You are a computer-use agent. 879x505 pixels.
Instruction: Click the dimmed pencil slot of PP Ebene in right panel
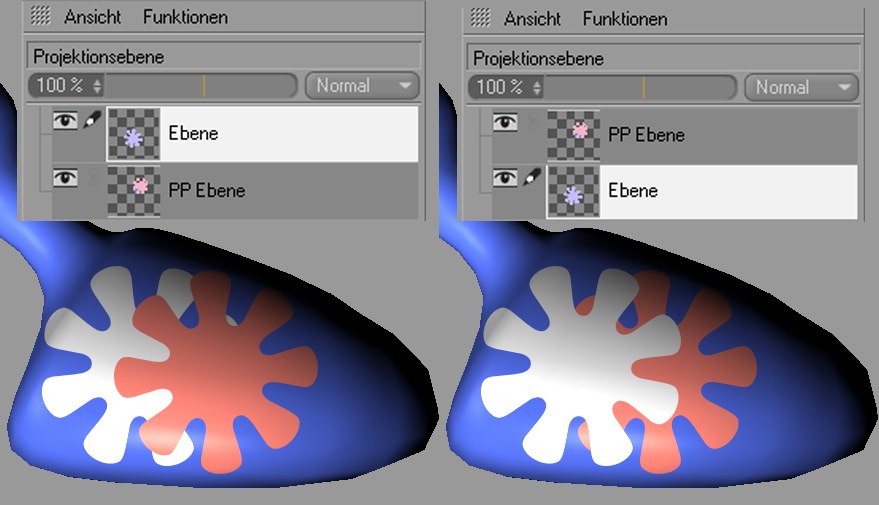pos(532,122)
